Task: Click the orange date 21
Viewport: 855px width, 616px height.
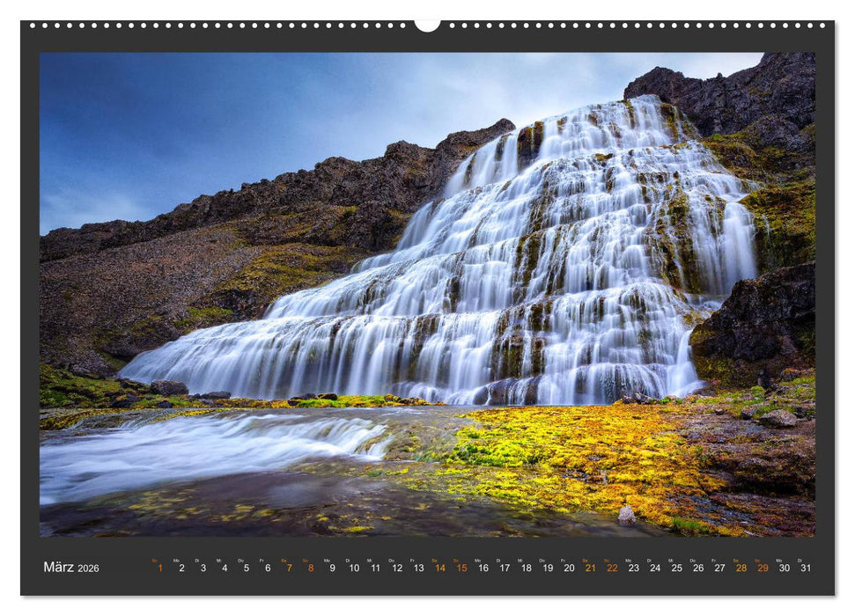Action: (x=593, y=570)
